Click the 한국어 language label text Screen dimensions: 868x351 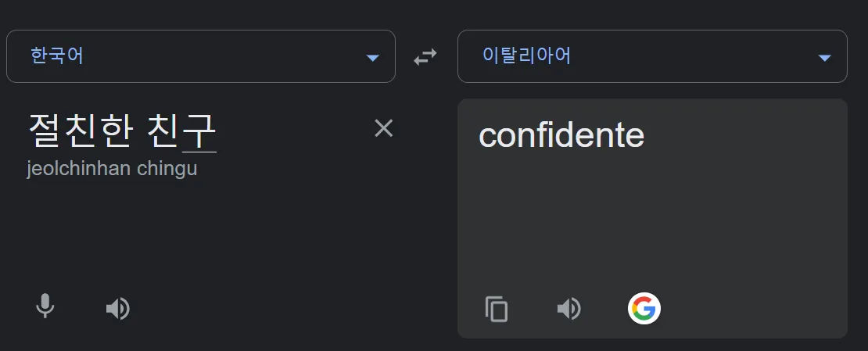tap(57, 56)
